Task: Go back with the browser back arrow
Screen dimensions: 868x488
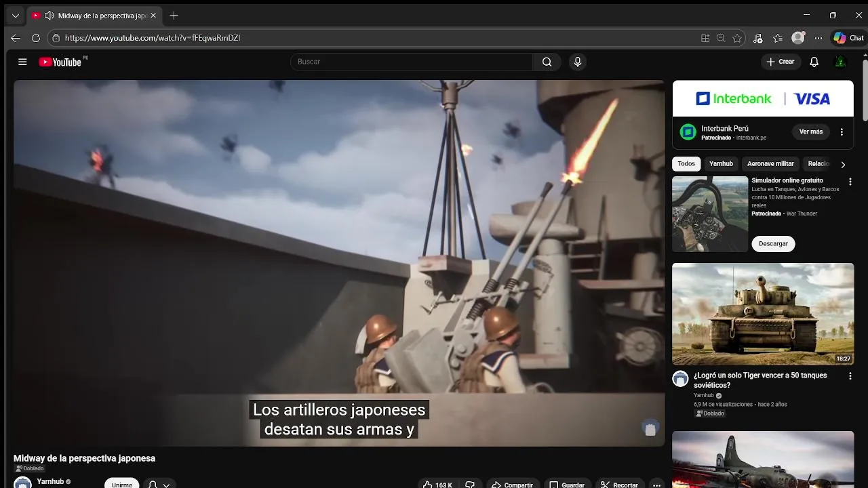Action: 16,38
